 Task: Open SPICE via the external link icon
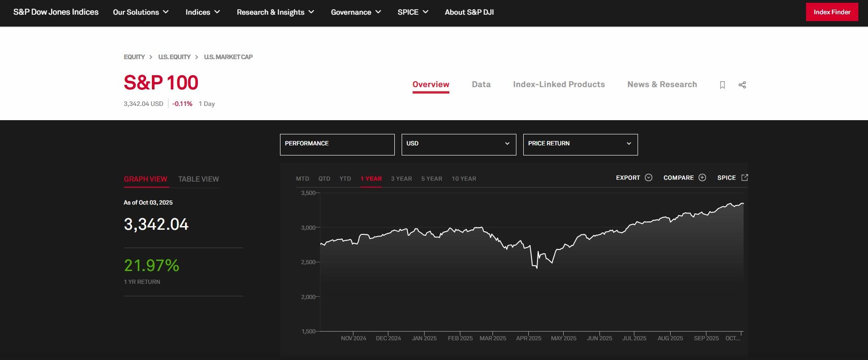point(745,177)
